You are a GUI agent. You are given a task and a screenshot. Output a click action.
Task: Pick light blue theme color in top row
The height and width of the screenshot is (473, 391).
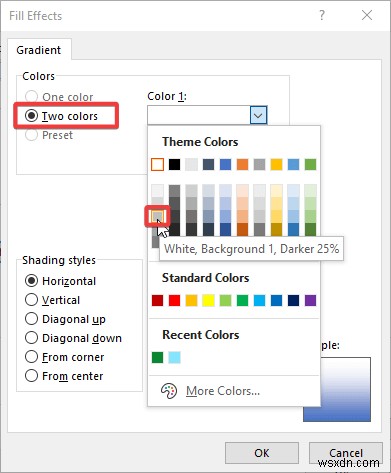click(293, 164)
